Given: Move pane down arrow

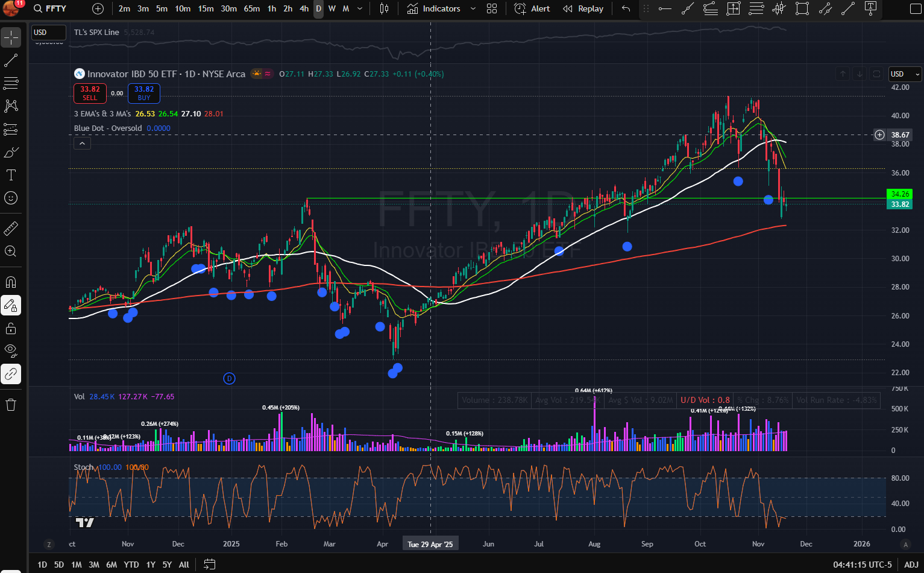Looking at the screenshot, I should click(860, 74).
